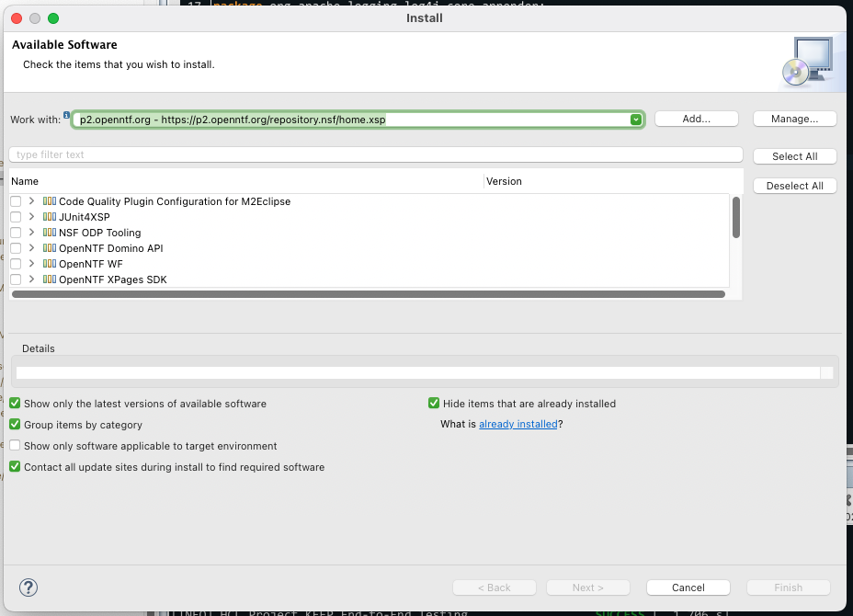The image size is (853, 616).
Task: Open the Work with site dropdown arrow
Action: point(635,120)
